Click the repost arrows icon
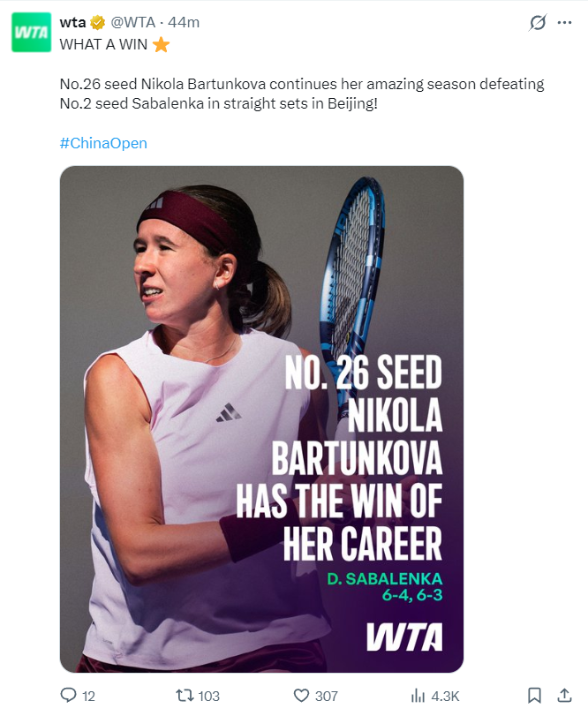This screenshot has height=716, width=588. 185,696
